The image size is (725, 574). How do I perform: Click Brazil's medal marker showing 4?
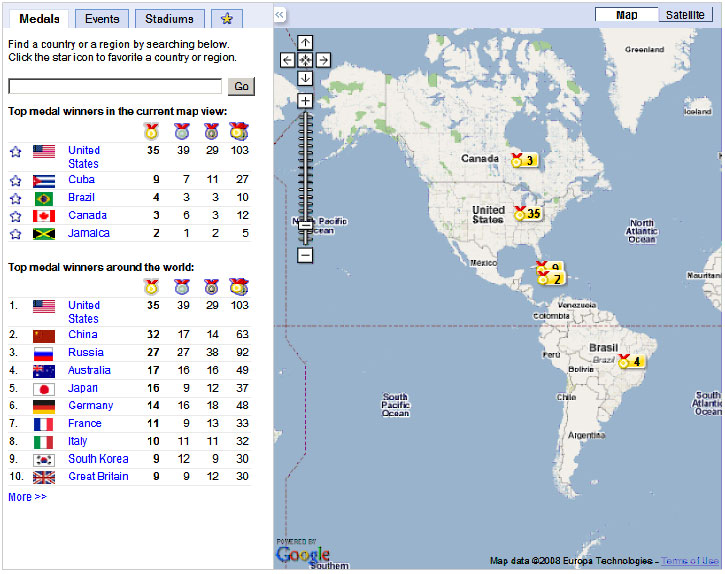click(x=631, y=361)
